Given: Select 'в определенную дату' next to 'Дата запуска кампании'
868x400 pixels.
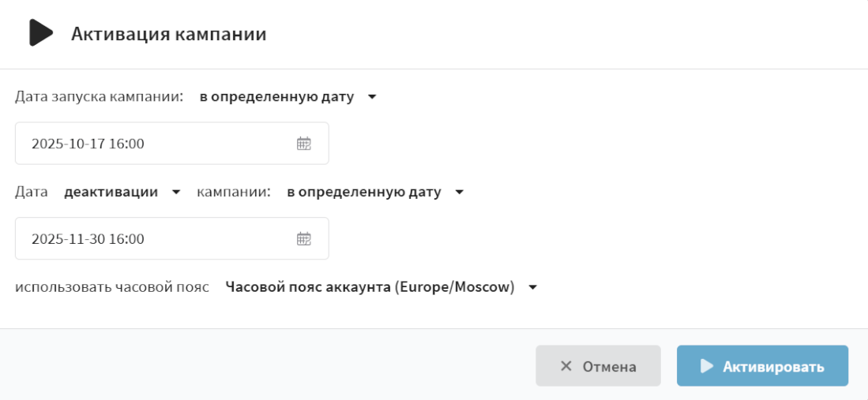Looking at the screenshot, I should [x=276, y=97].
